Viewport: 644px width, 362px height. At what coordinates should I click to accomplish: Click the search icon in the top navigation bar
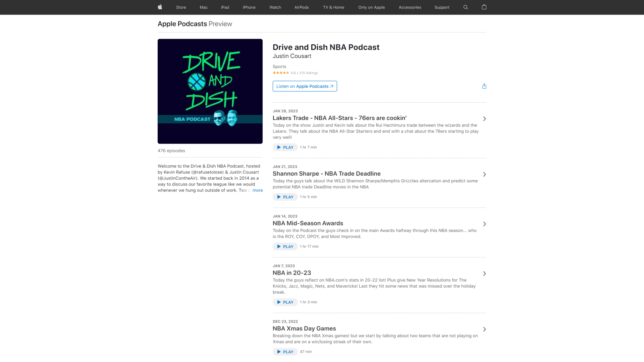click(x=466, y=7)
